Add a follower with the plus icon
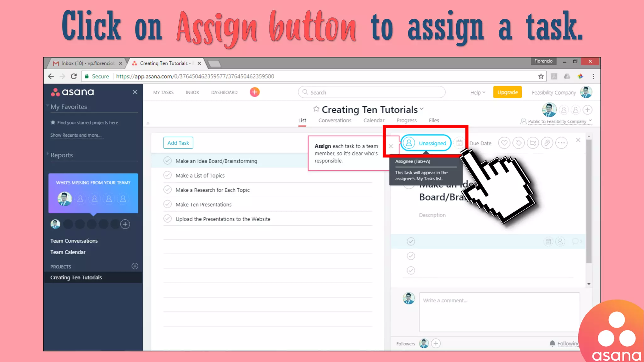Screen dimensions: 644x362 436,343
